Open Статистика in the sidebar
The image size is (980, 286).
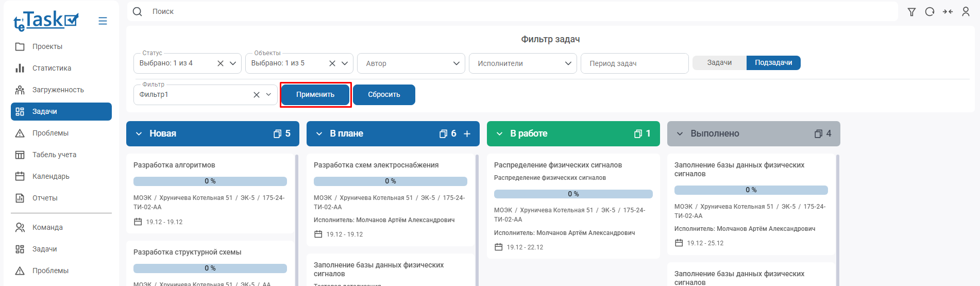[x=52, y=68]
